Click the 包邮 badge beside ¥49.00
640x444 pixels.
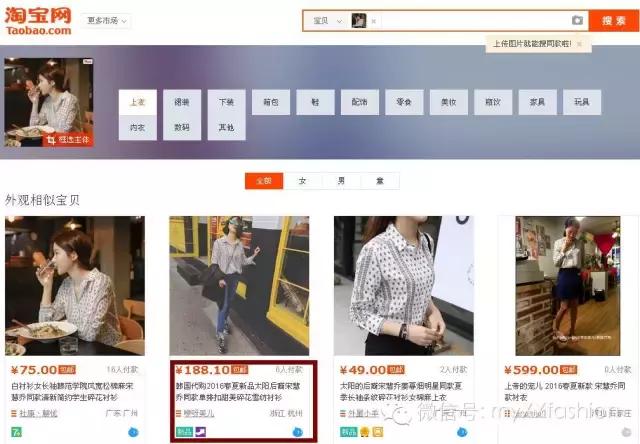[396, 370]
